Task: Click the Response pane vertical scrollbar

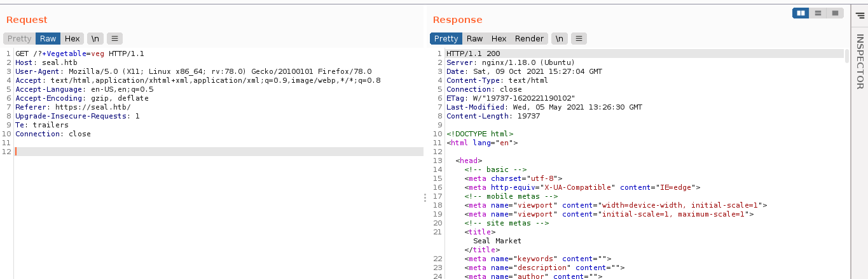Action: click(846, 56)
